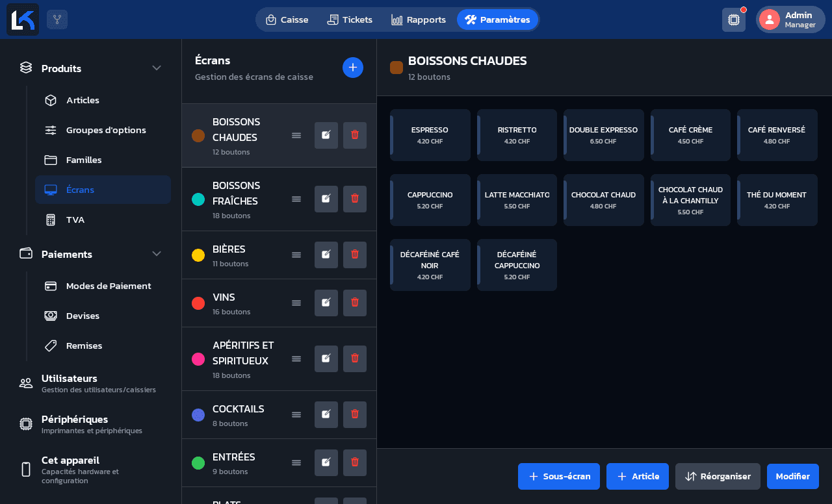Click the Article add button
832x504 pixels.
pyautogui.click(x=638, y=477)
